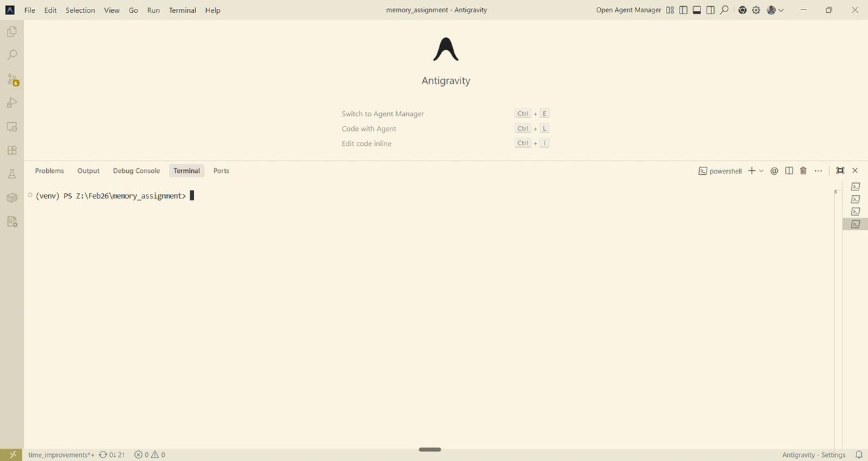Open the Help menu
This screenshot has width=868, height=461.
(x=212, y=10)
